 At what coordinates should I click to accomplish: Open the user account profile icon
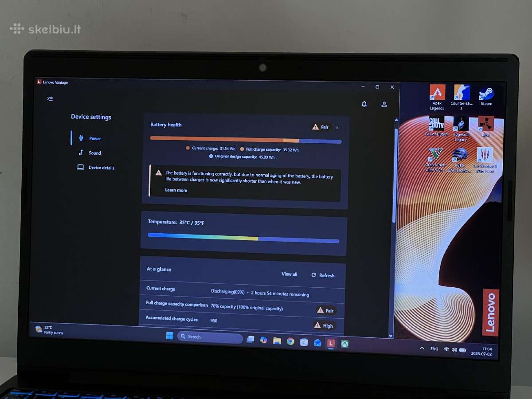[384, 104]
